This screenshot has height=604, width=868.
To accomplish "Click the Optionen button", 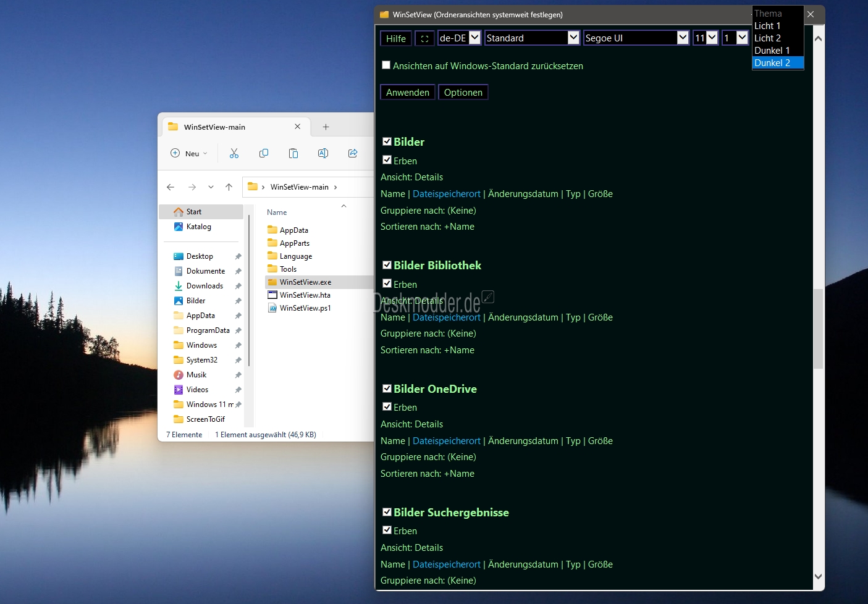I will tap(463, 92).
